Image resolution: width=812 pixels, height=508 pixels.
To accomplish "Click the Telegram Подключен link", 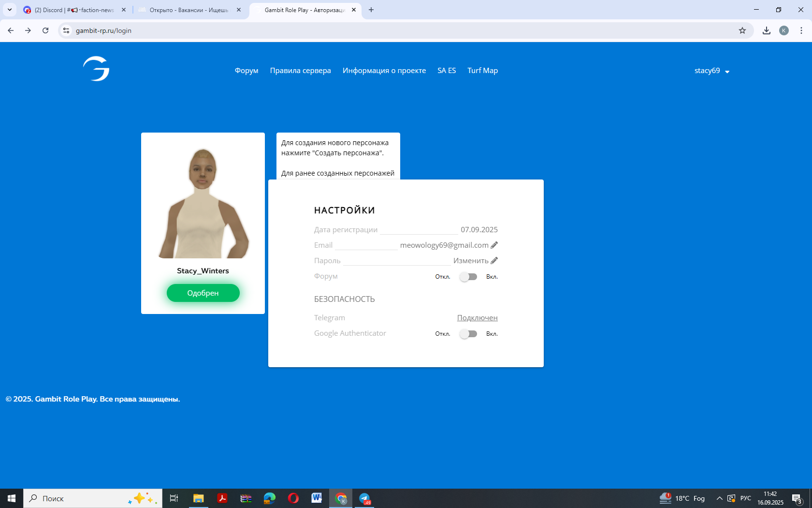I will point(477,318).
